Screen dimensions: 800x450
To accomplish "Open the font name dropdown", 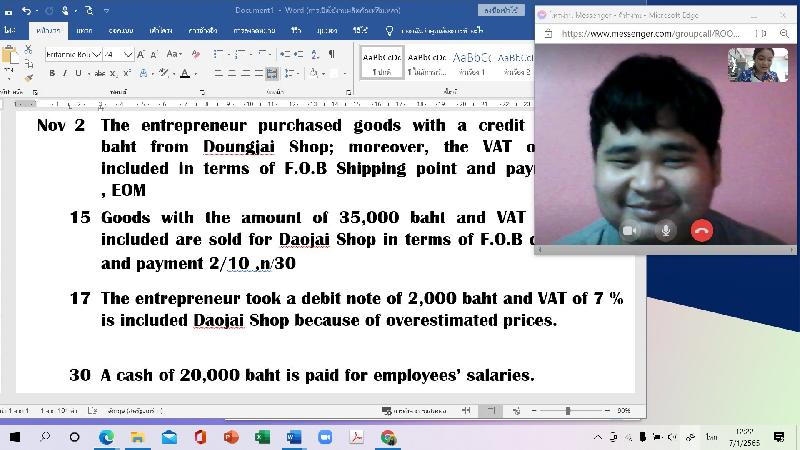I will (x=98, y=54).
